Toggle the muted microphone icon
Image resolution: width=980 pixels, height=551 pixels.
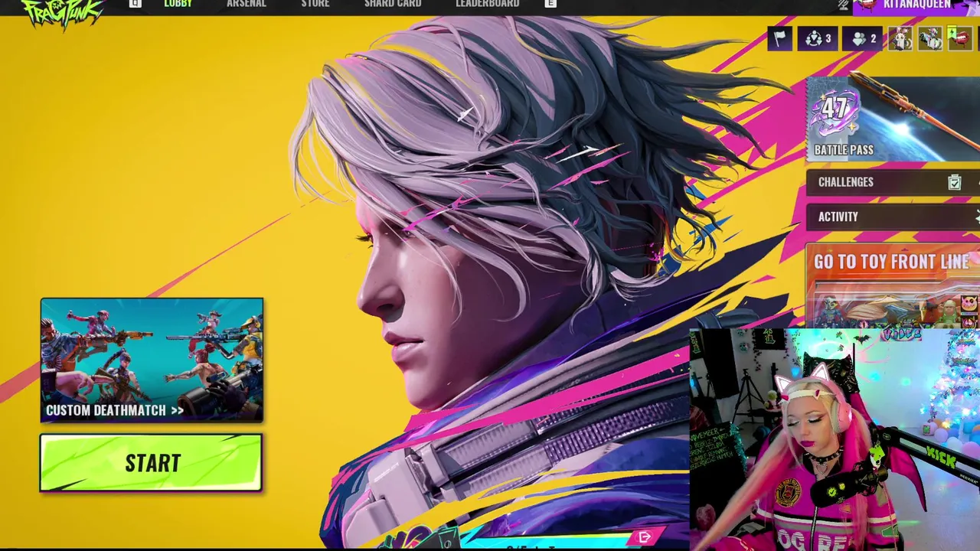point(843,5)
